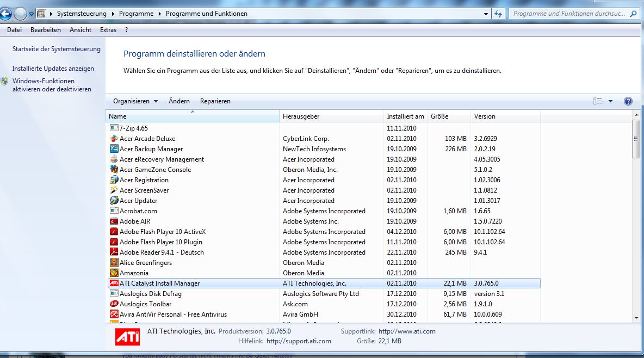Open the Ansicht menu
This screenshot has height=358, width=644.
click(81, 29)
